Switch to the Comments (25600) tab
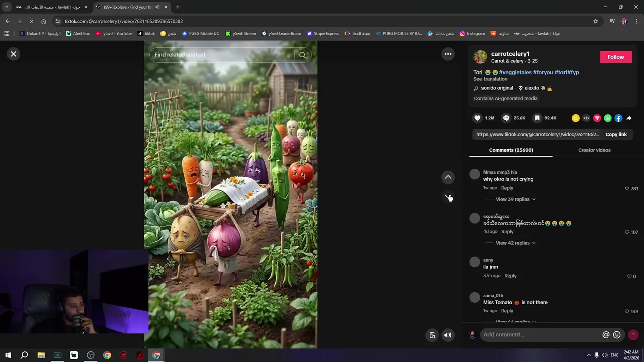The width and height of the screenshot is (644, 362). point(511,150)
